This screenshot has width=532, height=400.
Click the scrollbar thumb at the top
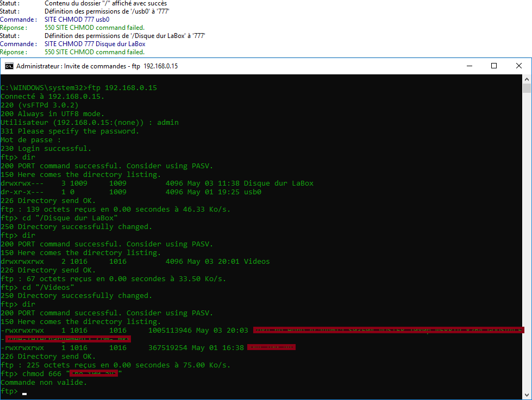coord(526,87)
